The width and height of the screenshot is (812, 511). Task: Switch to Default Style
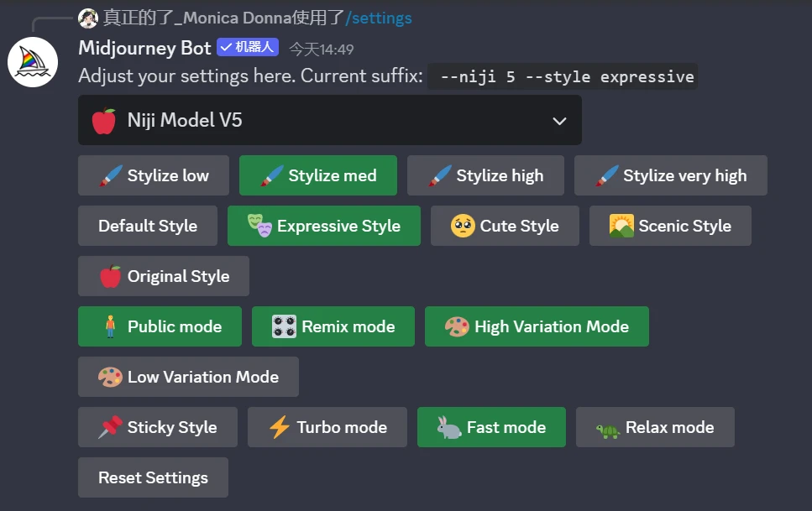(148, 226)
